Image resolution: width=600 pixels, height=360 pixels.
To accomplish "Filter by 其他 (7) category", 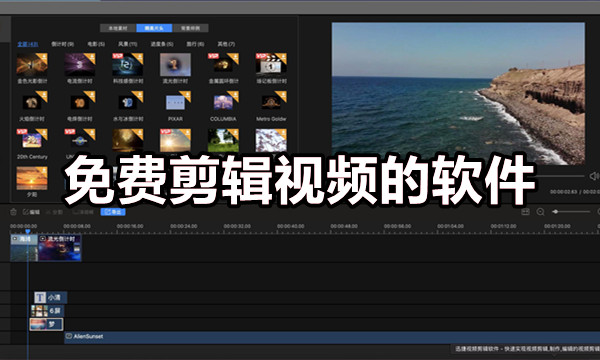I will point(226,44).
